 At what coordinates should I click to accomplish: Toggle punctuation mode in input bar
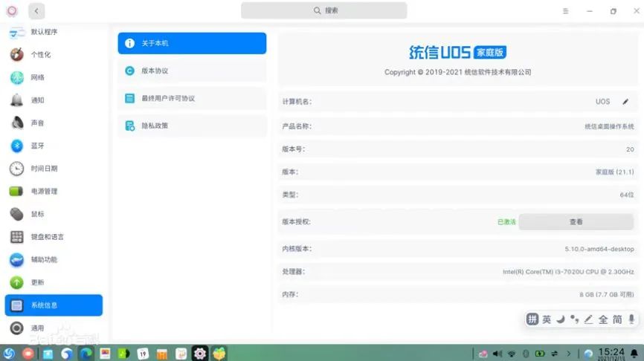pos(575,319)
